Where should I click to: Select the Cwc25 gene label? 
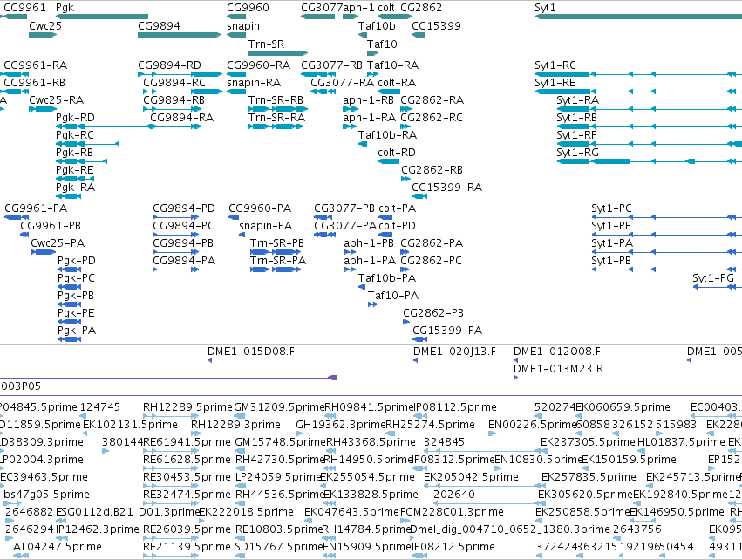[45, 26]
